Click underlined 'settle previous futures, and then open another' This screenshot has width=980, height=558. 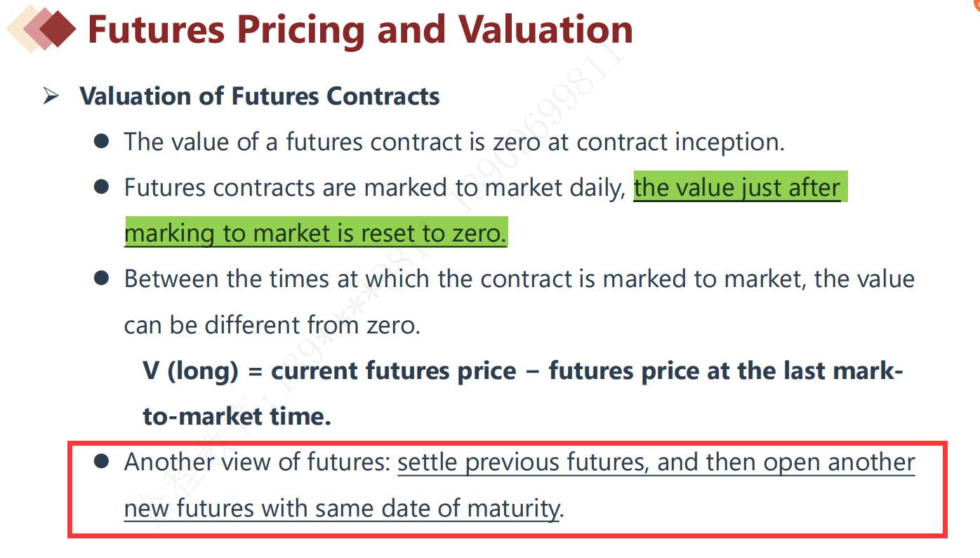click(656, 462)
